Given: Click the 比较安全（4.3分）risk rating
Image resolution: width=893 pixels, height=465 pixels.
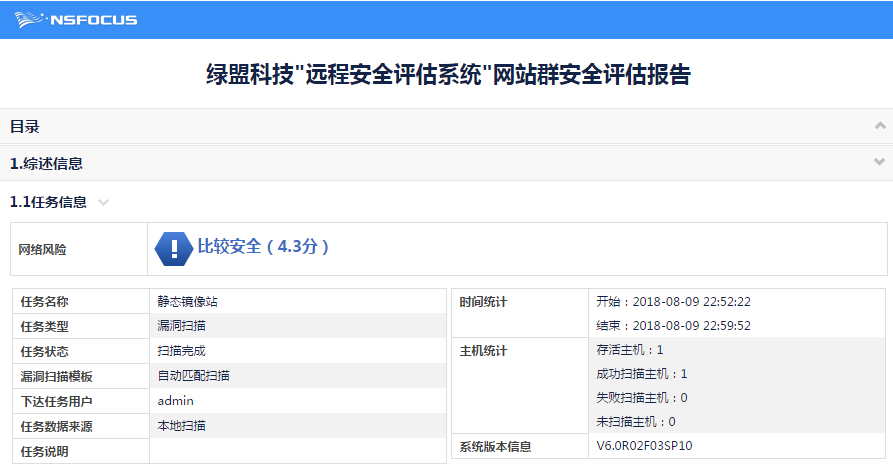Looking at the screenshot, I should (263, 247).
